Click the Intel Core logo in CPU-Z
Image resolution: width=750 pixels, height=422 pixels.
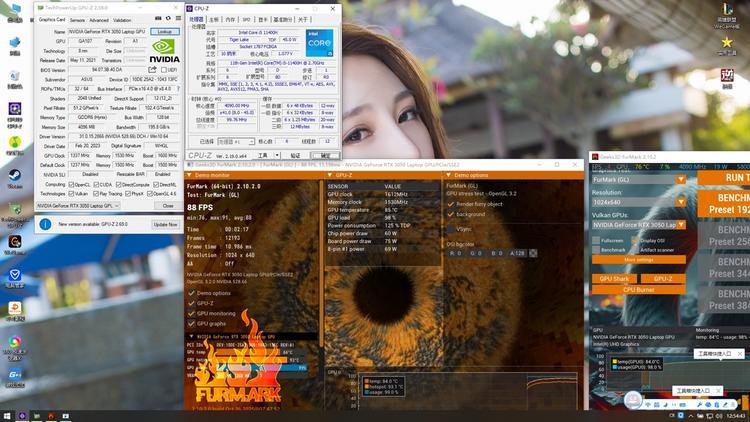[x=319, y=44]
